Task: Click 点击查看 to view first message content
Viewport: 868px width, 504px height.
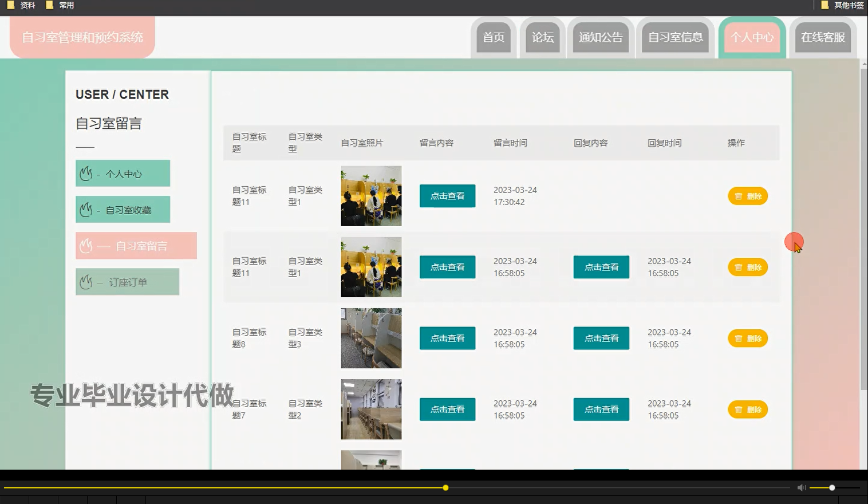Action: click(x=447, y=196)
